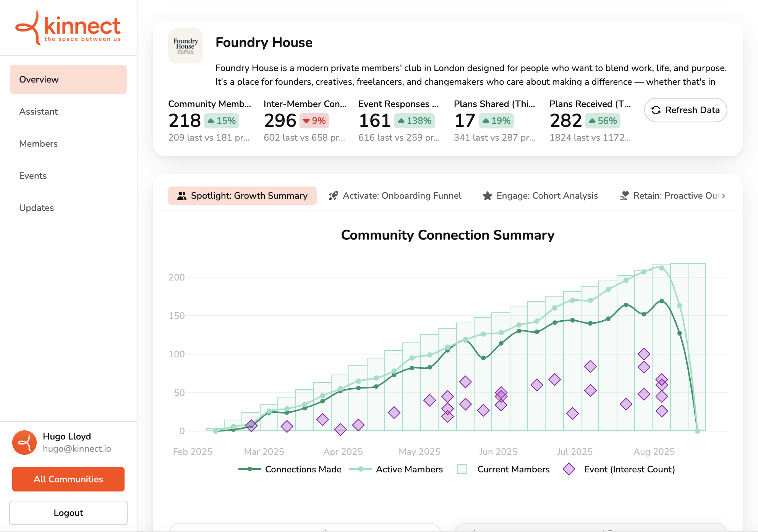The width and height of the screenshot is (758, 532).
Task: Click the heart-hand icon on Retain tab
Action: click(x=624, y=196)
